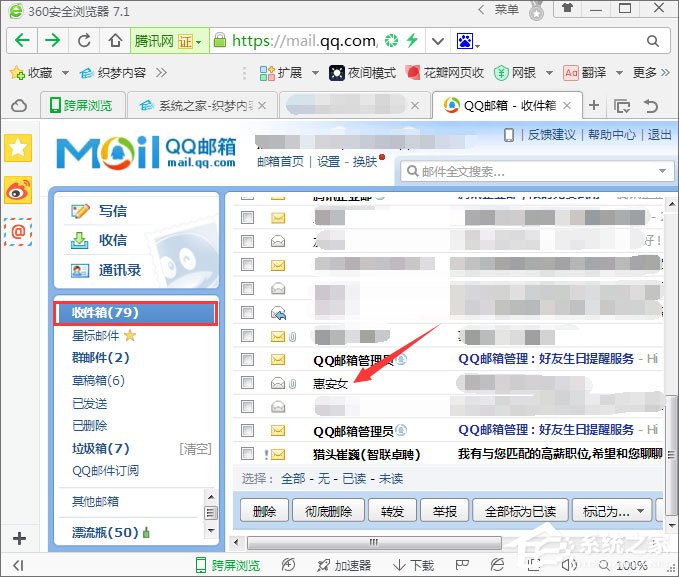This screenshot has height=577, width=679.
Task: Expand the 扩展 extensions dropdown arrow
Action: click(315, 73)
